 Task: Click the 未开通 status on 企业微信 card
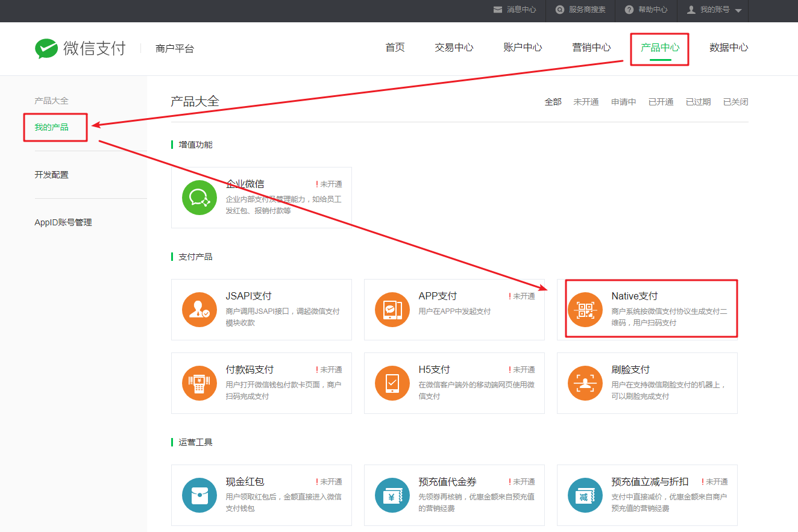(x=329, y=184)
